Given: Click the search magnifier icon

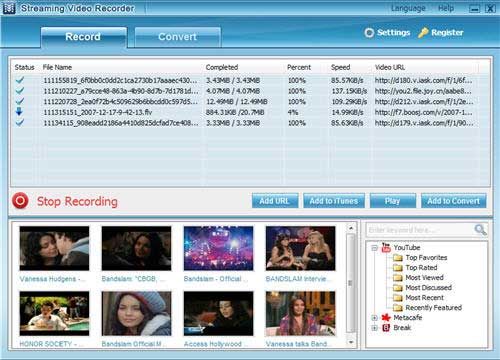Looking at the screenshot, I should tap(480, 229).
